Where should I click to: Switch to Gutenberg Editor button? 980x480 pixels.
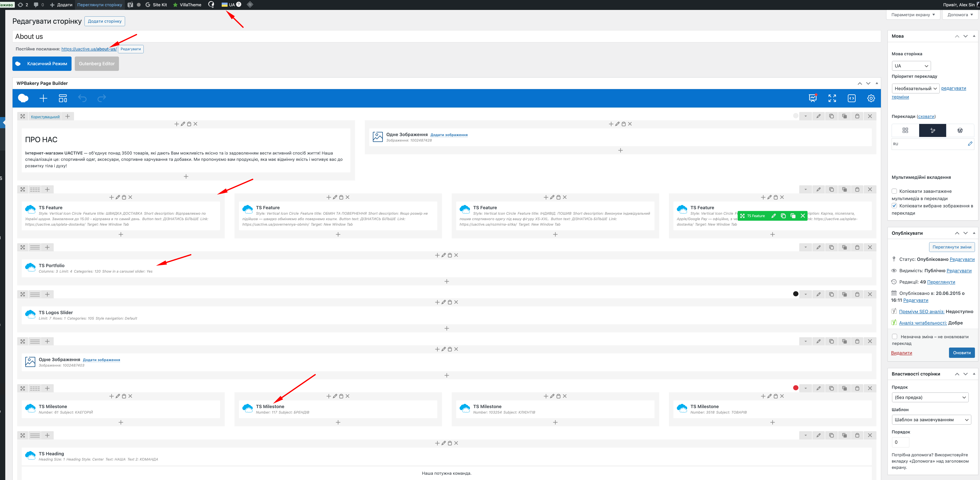[x=97, y=64]
